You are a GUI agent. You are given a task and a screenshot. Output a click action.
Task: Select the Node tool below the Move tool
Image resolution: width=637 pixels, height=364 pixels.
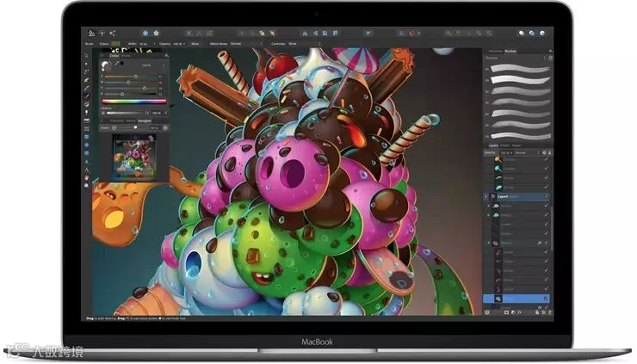[87, 64]
